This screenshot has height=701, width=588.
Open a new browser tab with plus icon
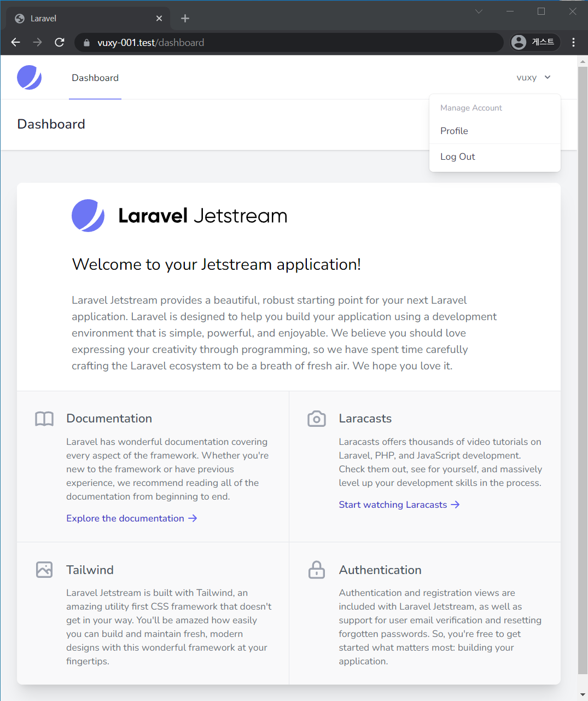point(185,19)
